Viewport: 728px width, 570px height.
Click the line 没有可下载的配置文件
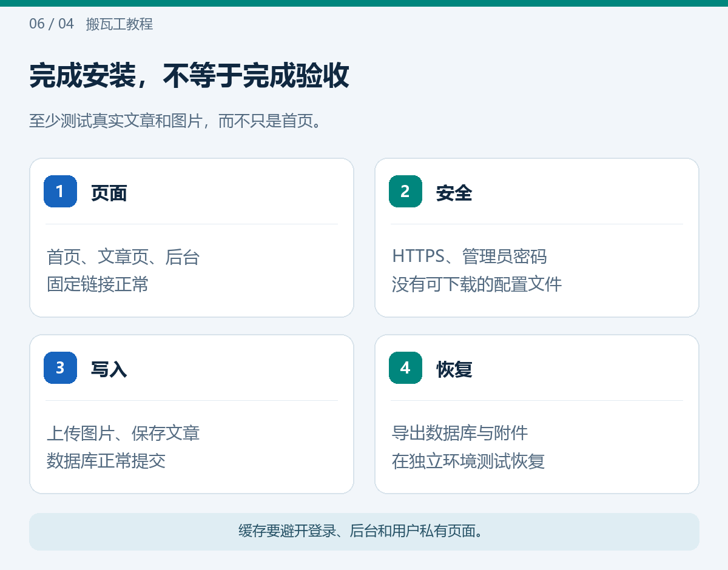pyautogui.click(x=477, y=284)
